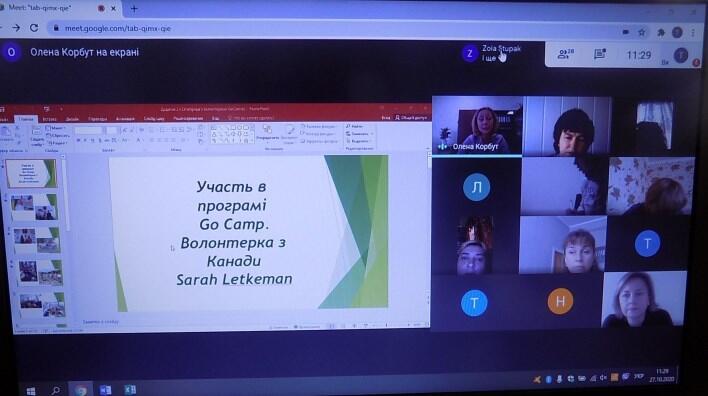Viewport: 708px width, 396px height.
Task: Open the Meet chat messages icon
Action: point(600,54)
